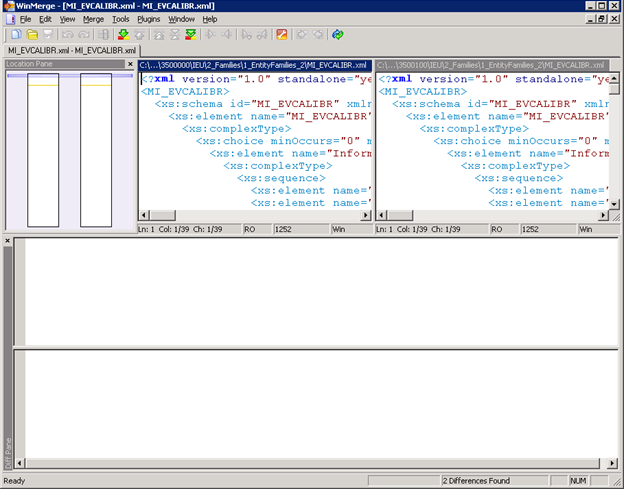Open the Edit menu

(45, 19)
